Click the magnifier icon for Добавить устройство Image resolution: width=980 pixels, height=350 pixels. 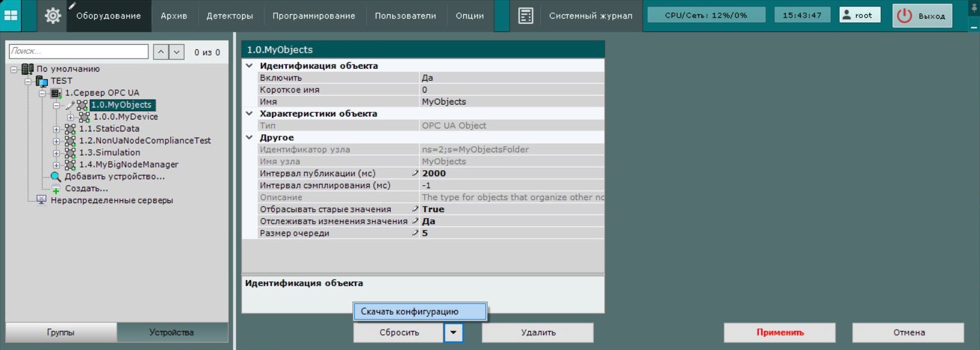[x=56, y=177]
